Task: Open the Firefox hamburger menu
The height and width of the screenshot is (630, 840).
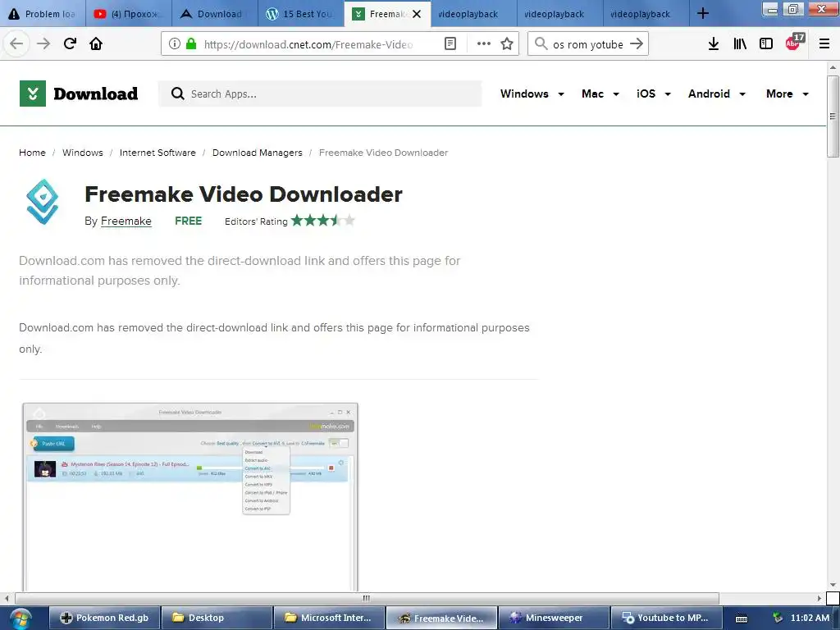Action: point(824,43)
